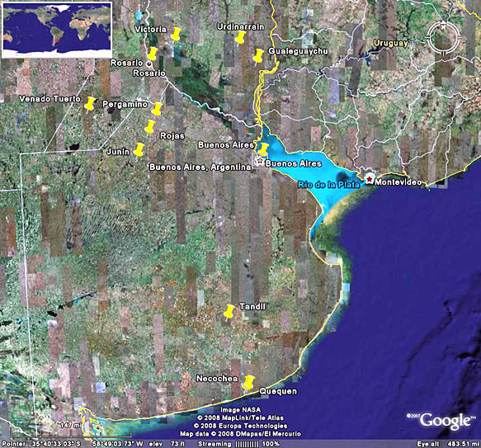Click the Gualeguaychu label text
481x448 pixels.
click(298, 51)
